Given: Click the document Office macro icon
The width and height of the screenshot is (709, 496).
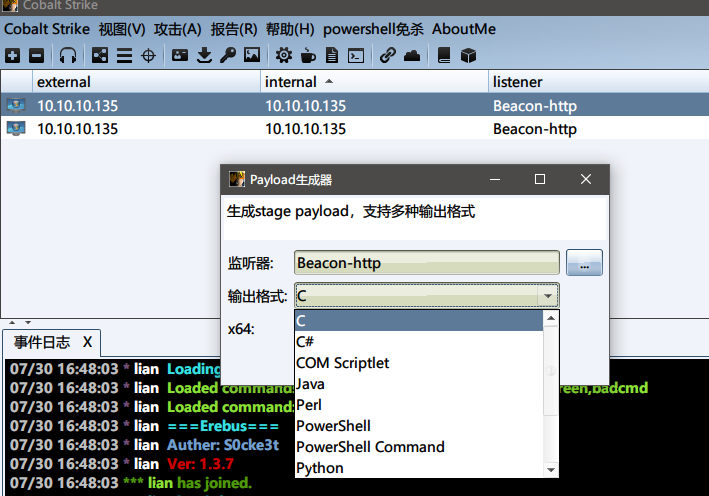Looking at the screenshot, I should pyautogui.click(x=332, y=56).
